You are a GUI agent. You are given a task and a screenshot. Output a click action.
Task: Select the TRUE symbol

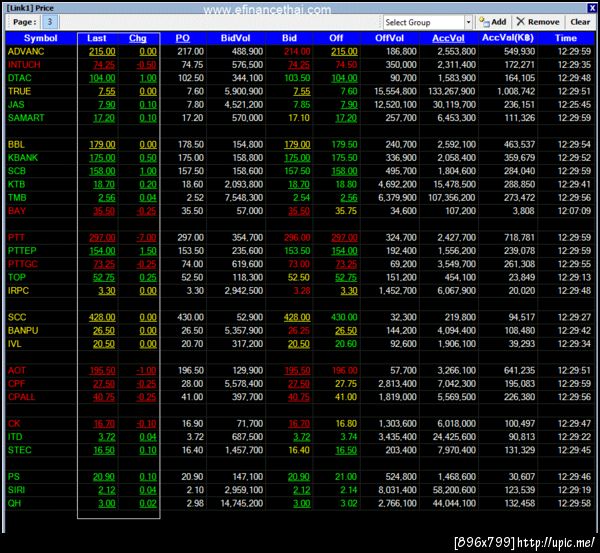tap(19, 91)
